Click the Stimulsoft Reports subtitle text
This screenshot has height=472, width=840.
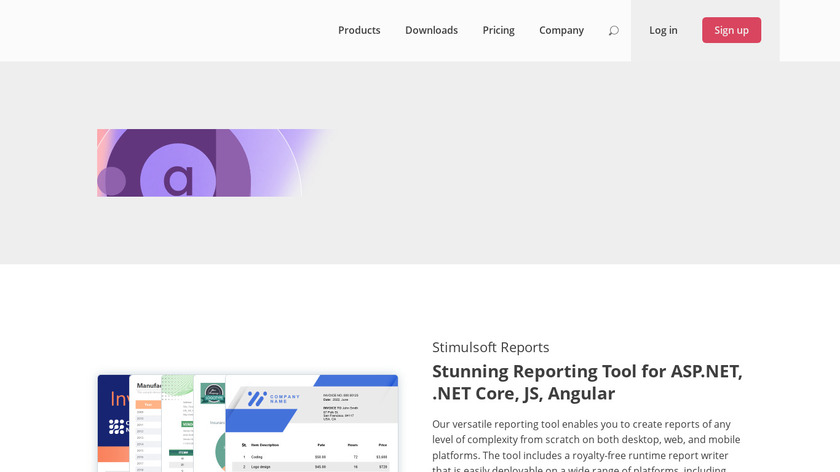(x=491, y=347)
